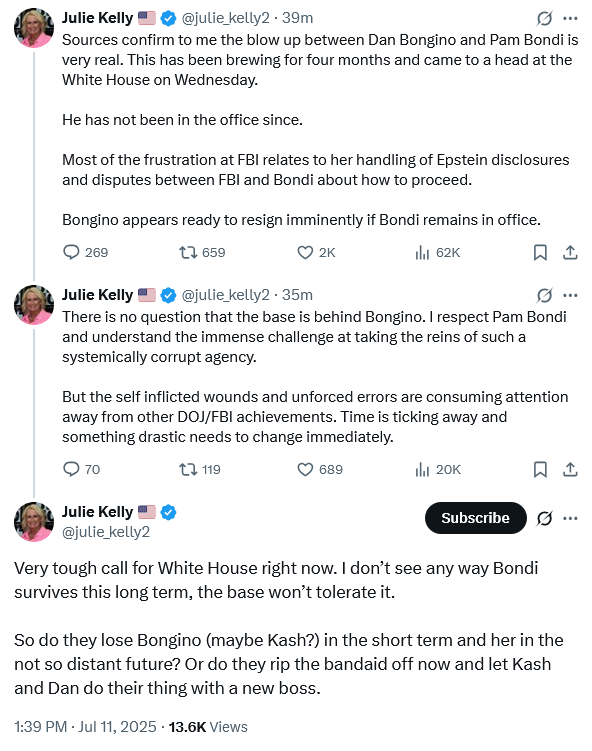The width and height of the screenshot is (592, 751).
Task: Bookmark the first tweet in thread
Action: 540,252
